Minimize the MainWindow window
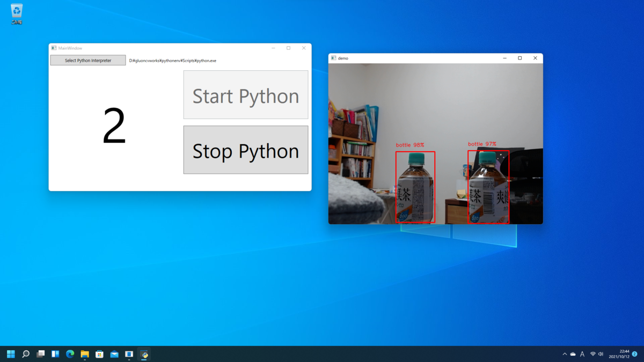This screenshot has width=644, height=362. pos(273,48)
